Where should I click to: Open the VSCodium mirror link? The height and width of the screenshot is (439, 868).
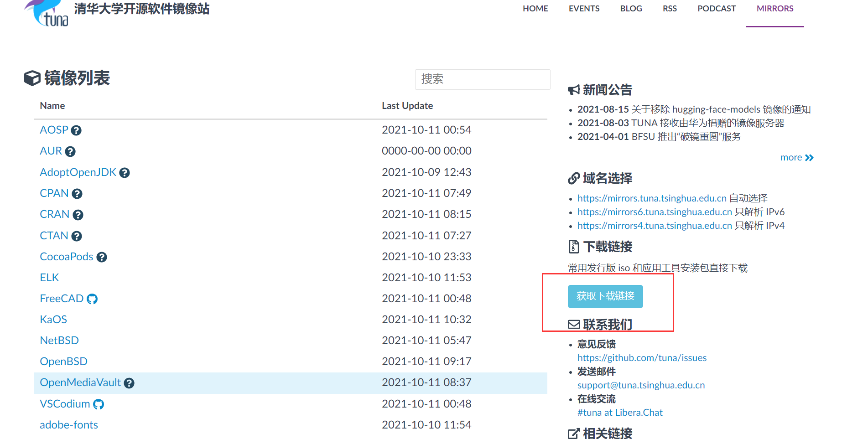point(65,404)
